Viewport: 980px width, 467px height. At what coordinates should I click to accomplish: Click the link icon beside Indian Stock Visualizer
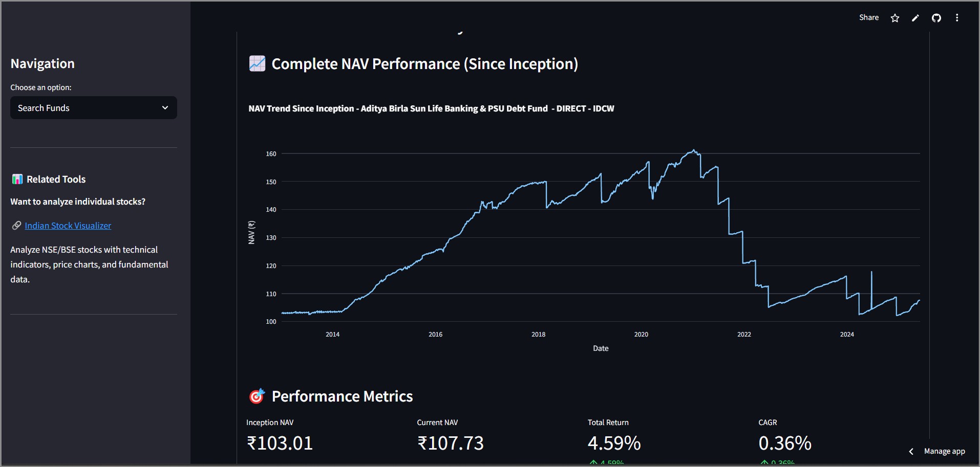(x=17, y=225)
